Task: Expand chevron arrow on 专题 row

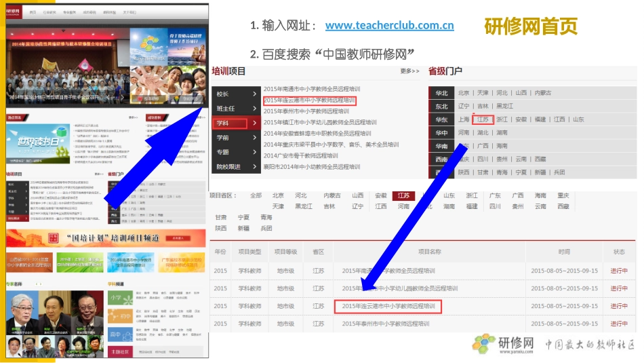Action: 254,152
